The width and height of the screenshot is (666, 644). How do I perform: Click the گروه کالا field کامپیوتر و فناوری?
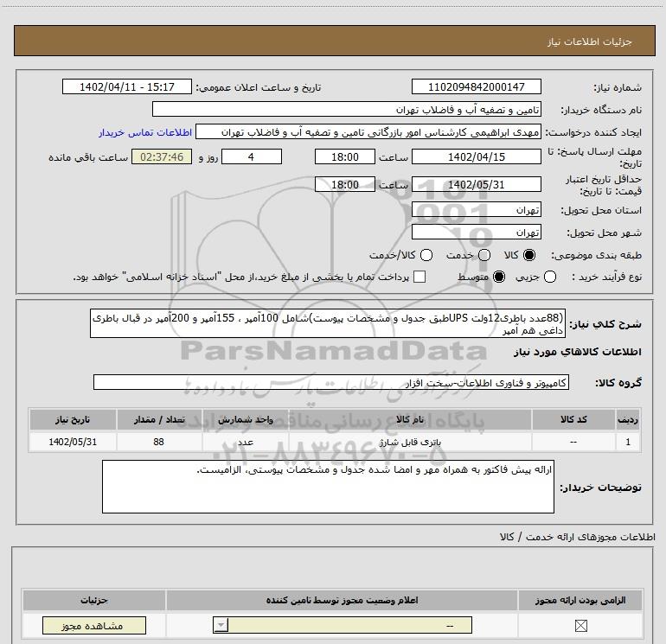pos(331,382)
